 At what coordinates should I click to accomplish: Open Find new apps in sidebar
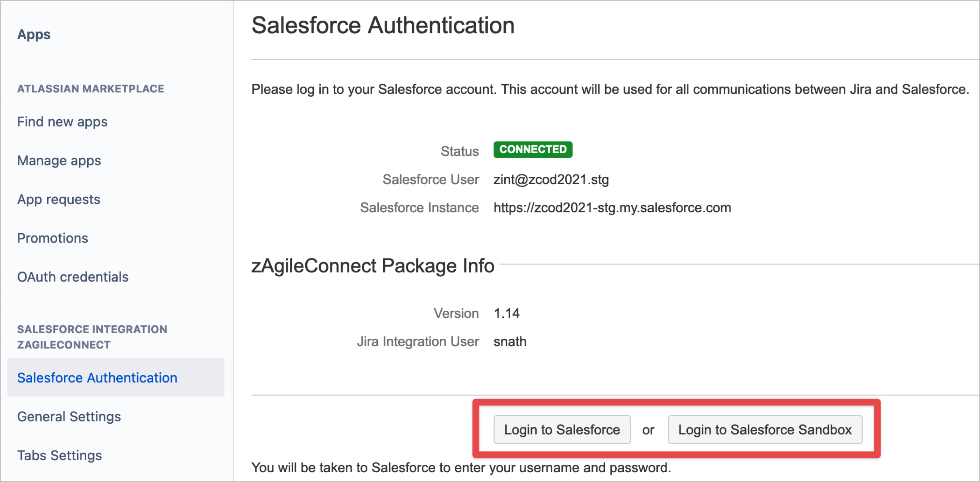point(62,122)
